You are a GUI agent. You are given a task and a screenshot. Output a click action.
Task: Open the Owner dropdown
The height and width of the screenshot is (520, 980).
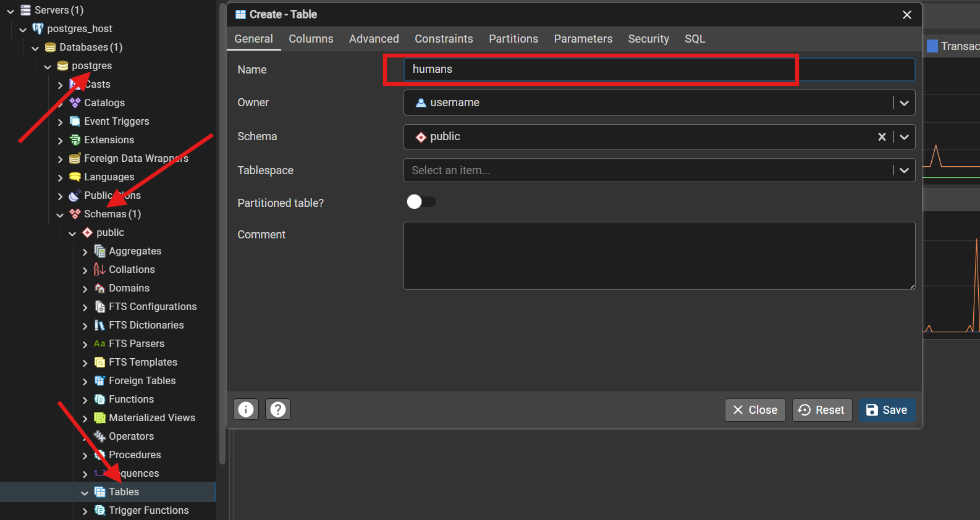click(904, 103)
